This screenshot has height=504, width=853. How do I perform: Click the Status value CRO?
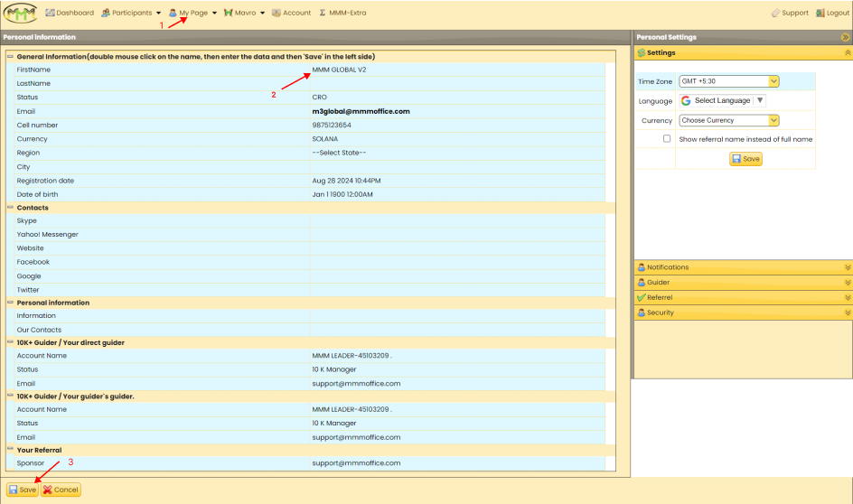(x=319, y=98)
